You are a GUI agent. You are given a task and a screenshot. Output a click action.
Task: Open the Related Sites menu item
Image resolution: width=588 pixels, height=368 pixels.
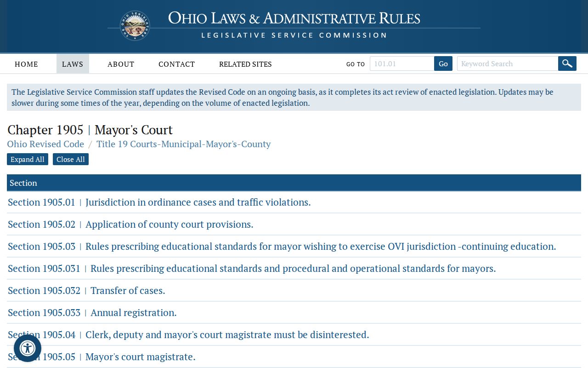point(245,64)
